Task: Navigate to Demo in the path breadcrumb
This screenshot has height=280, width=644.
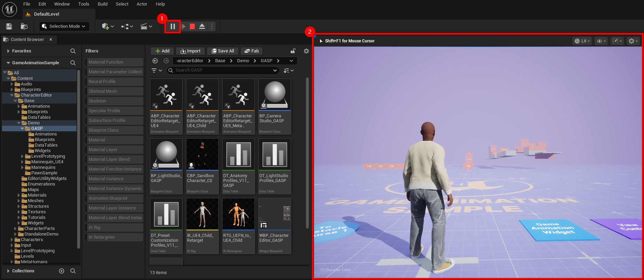Action: (243, 61)
